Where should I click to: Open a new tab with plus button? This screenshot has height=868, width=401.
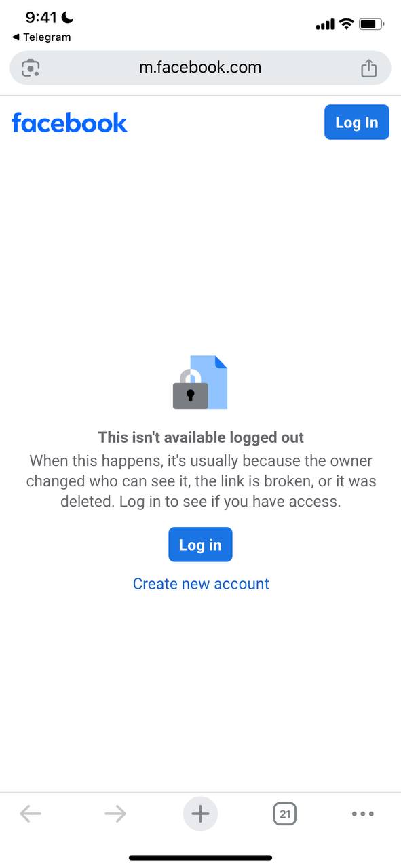[200, 814]
